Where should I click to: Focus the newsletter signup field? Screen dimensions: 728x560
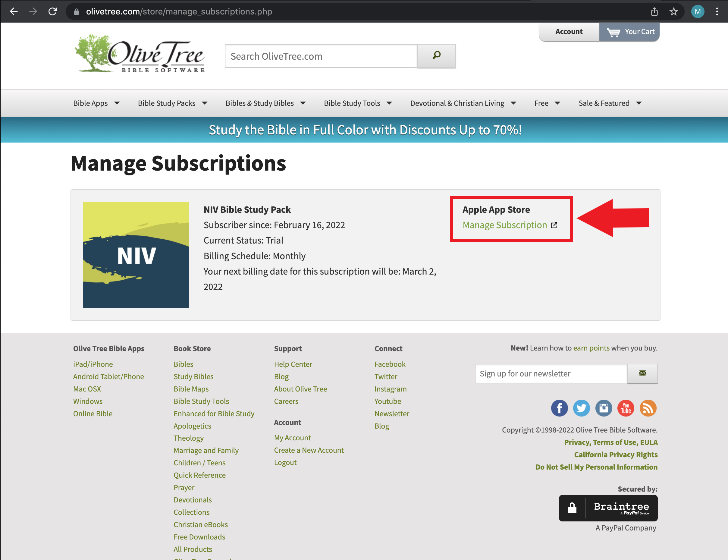[551, 373]
